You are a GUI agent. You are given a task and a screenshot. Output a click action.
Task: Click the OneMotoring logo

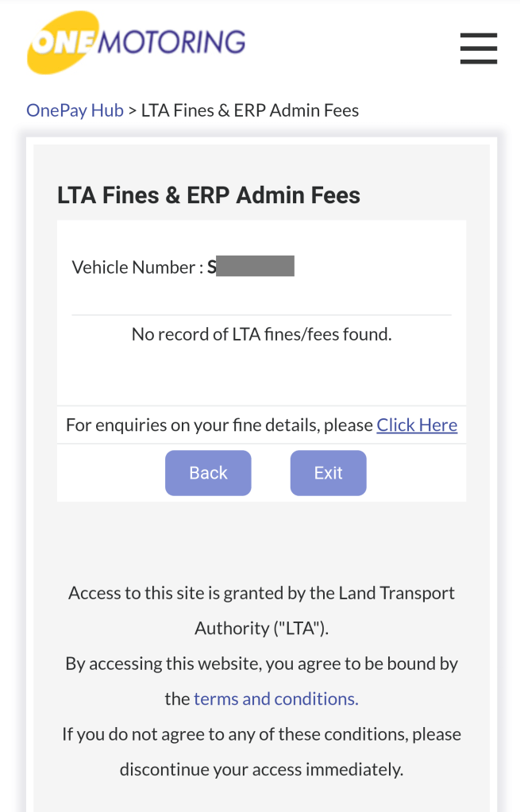pos(136,43)
